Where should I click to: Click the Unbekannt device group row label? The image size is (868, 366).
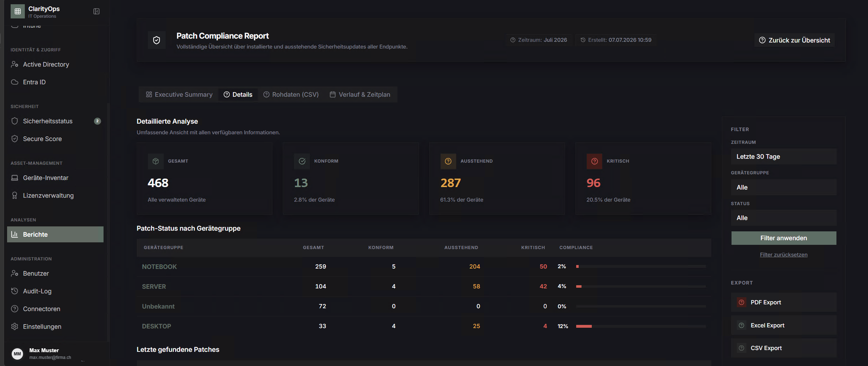pos(158,306)
